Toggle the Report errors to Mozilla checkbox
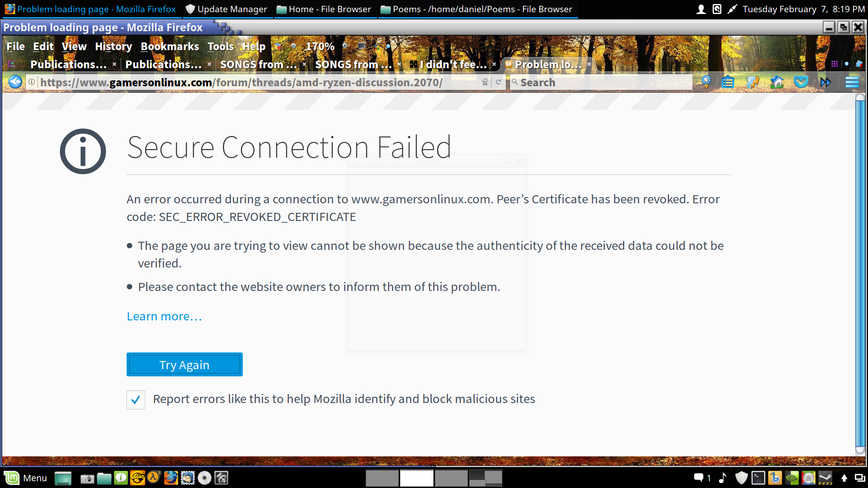 [x=136, y=400]
